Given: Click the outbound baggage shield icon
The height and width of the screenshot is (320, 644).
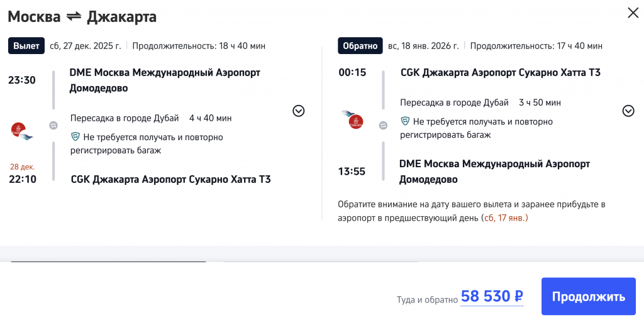Looking at the screenshot, I should (75, 137).
